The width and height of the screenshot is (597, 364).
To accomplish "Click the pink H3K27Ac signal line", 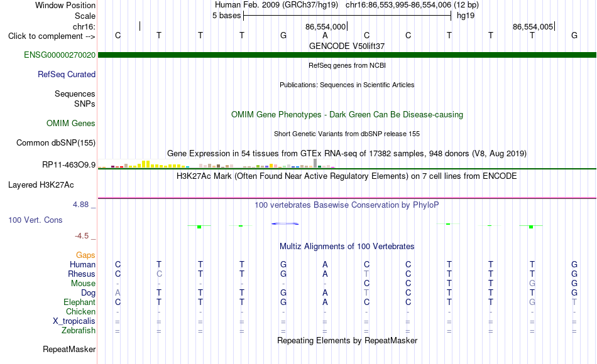I will click(x=347, y=198).
